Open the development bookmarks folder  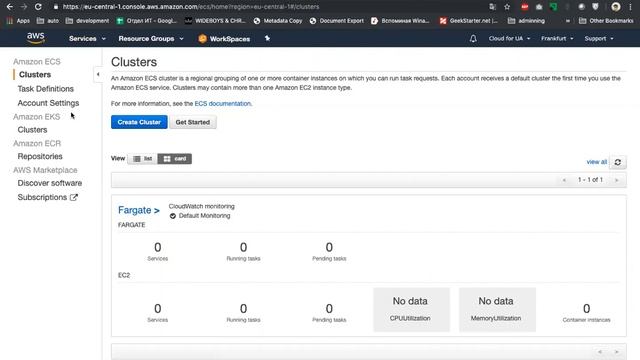tap(87, 21)
